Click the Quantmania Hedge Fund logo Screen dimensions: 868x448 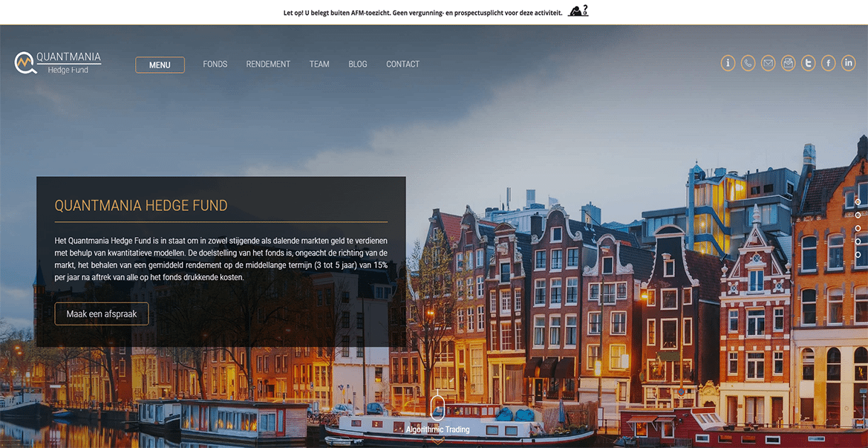(58, 63)
